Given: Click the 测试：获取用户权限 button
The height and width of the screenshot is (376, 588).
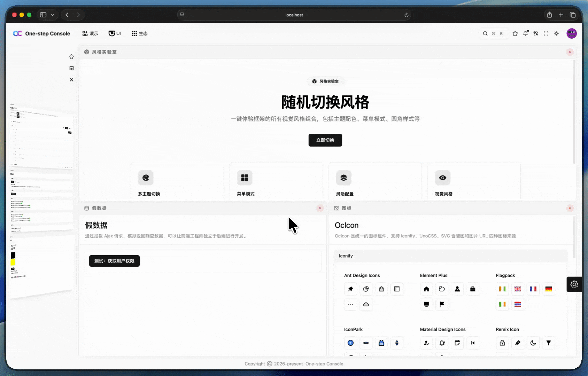Looking at the screenshot, I should pos(114,261).
